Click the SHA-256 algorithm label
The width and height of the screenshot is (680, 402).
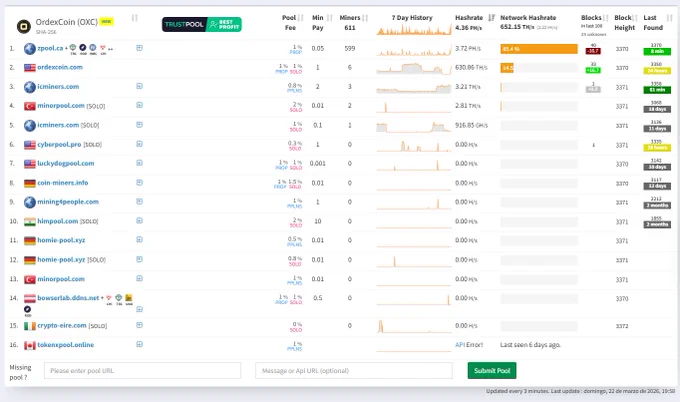coord(46,32)
